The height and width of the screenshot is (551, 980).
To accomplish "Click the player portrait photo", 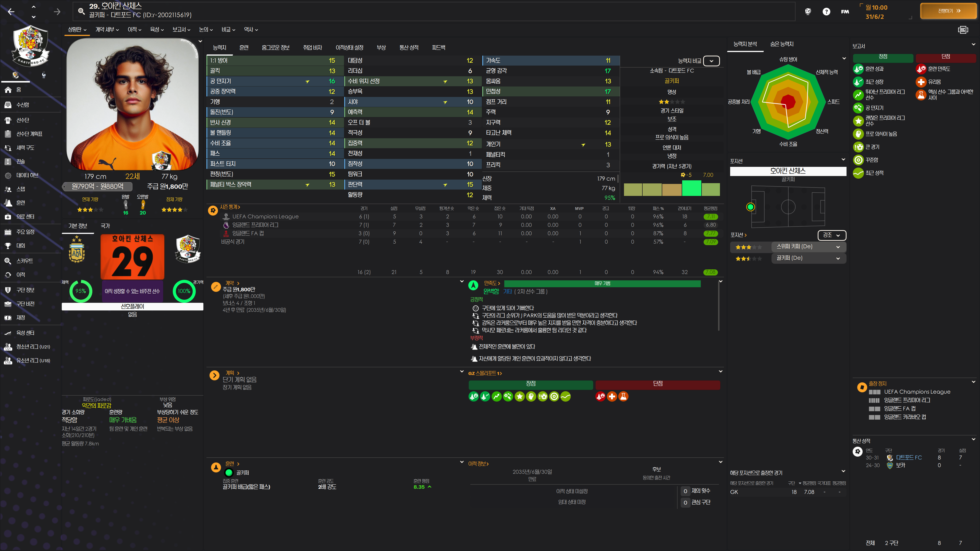I will [x=132, y=104].
